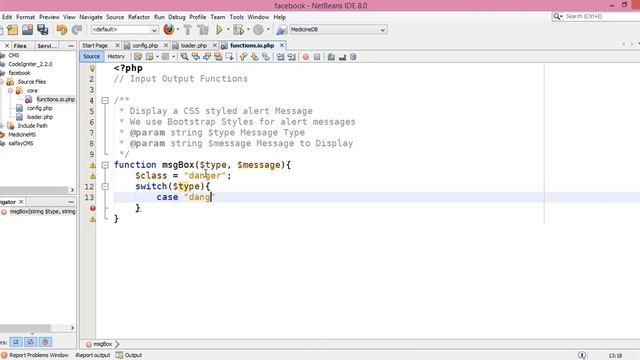Open the Refactor menu
Image resolution: width=640 pixels, height=360 pixels.
point(139,17)
